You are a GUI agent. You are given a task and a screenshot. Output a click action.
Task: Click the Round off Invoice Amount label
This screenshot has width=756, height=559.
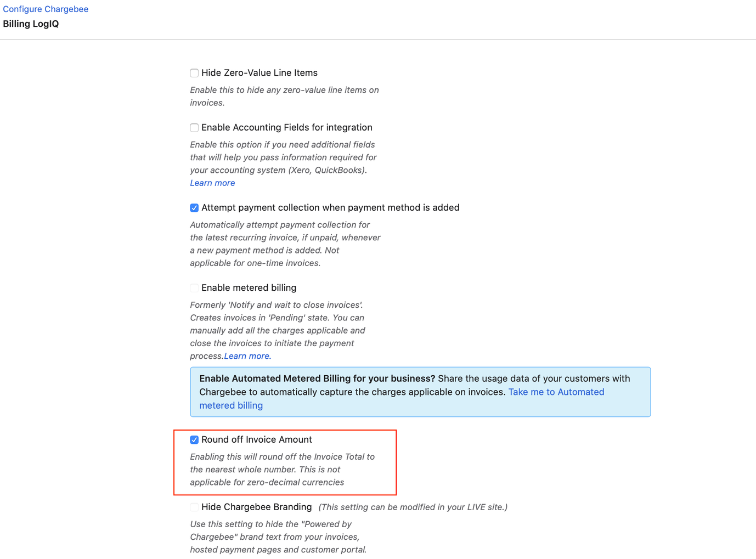(x=256, y=440)
